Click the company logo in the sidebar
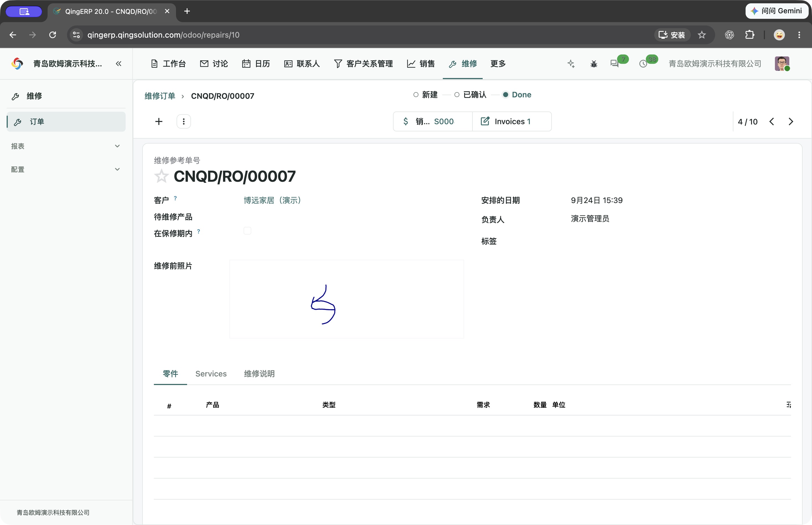 (x=17, y=64)
